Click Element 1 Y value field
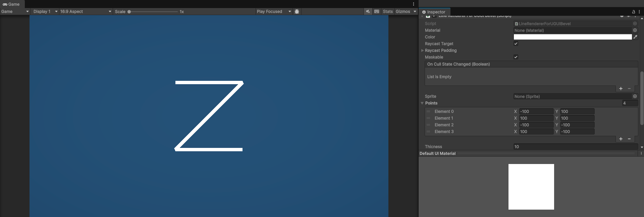644x217 pixels. (x=577, y=118)
